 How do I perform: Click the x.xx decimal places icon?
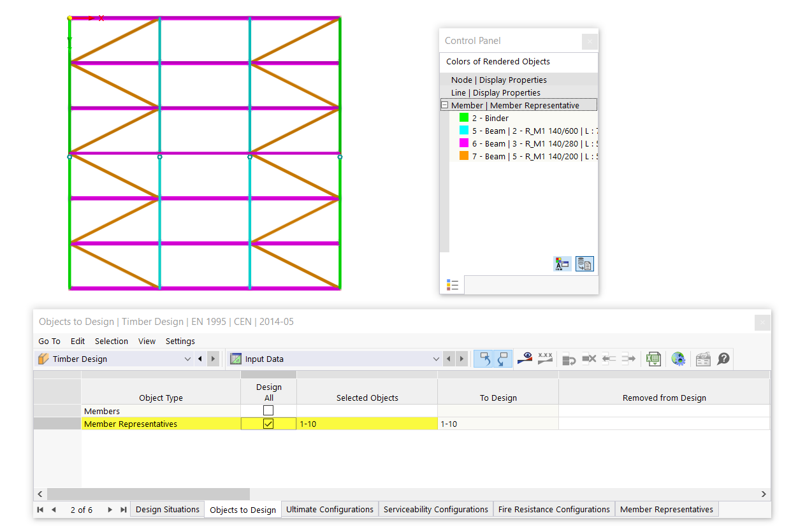pos(545,359)
